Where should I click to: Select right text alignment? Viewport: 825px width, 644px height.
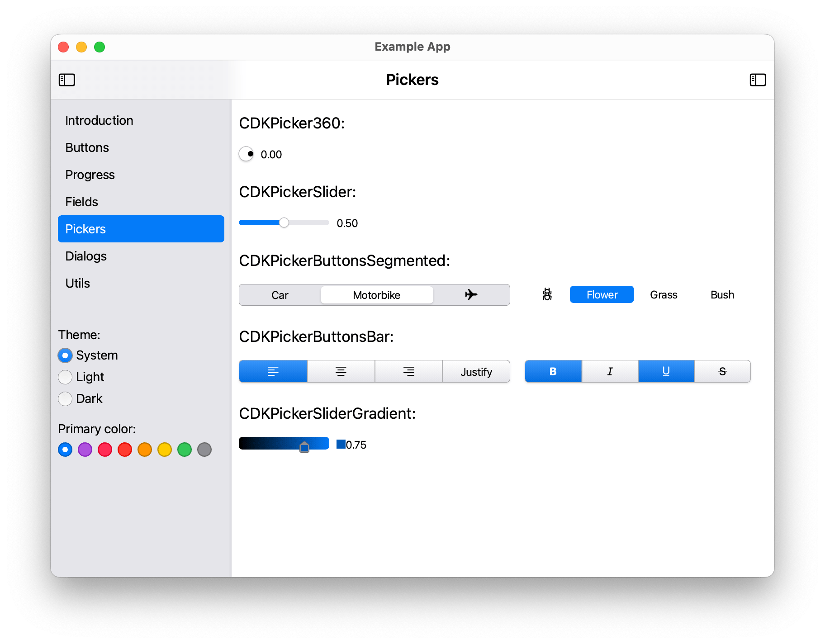[x=408, y=371]
